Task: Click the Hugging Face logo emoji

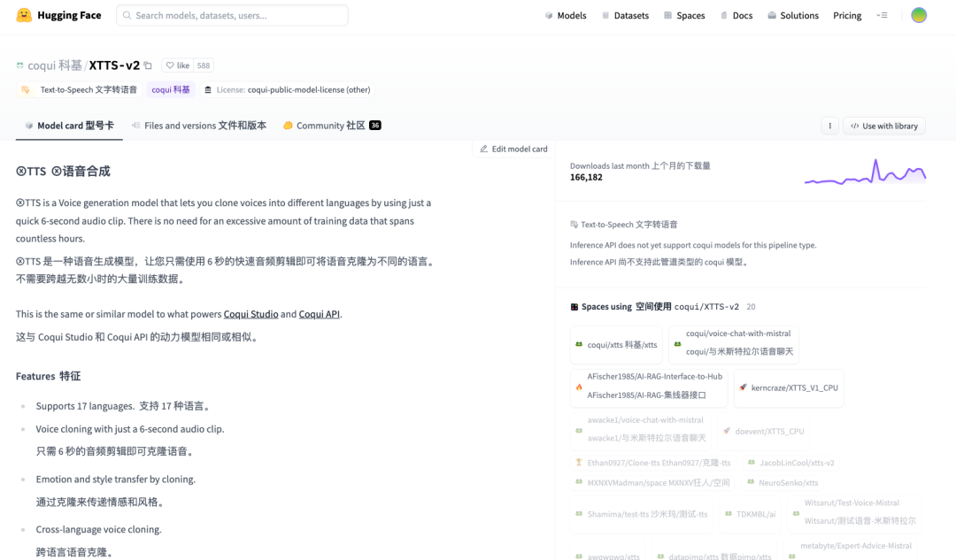Action: (24, 15)
